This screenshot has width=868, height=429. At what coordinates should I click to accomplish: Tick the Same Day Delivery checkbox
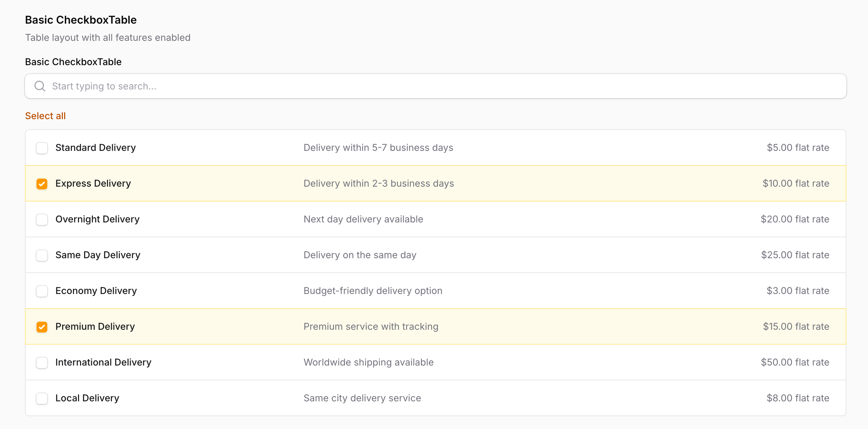pyautogui.click(x=42, y=255)
